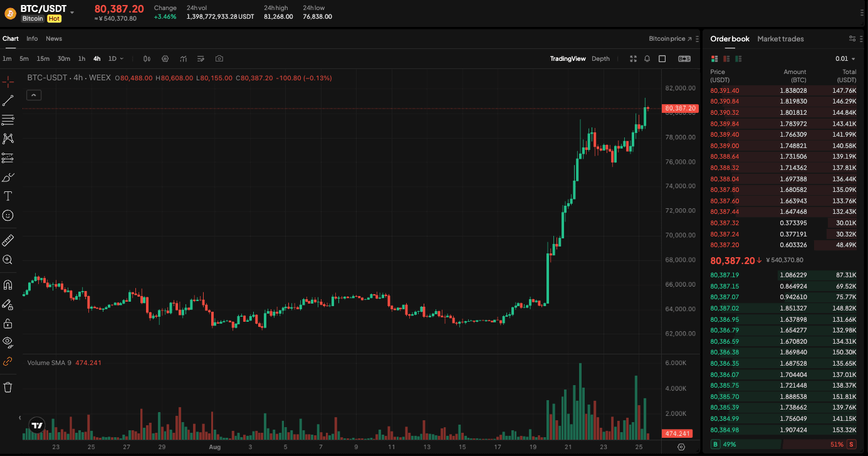This screenshot has height=456, width=868.
Task: Switch to the Info tab
Action: (x=32, y=39)
